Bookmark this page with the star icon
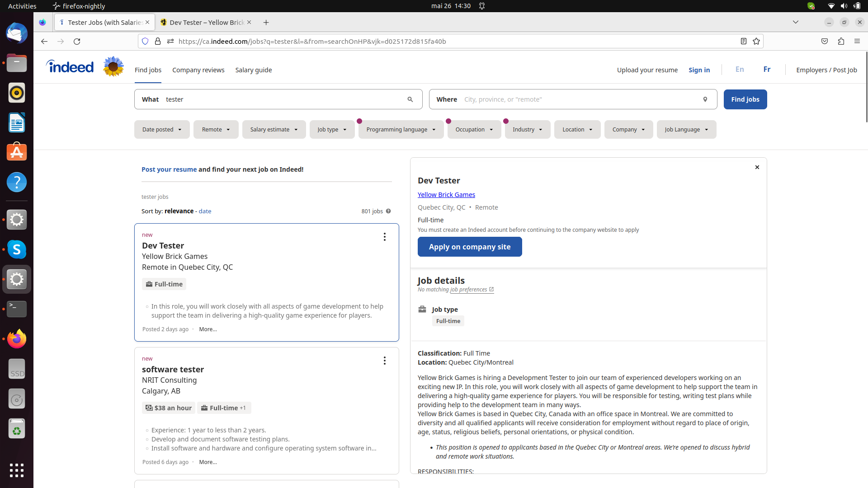868x488 pixels. (x=756, y=41)
